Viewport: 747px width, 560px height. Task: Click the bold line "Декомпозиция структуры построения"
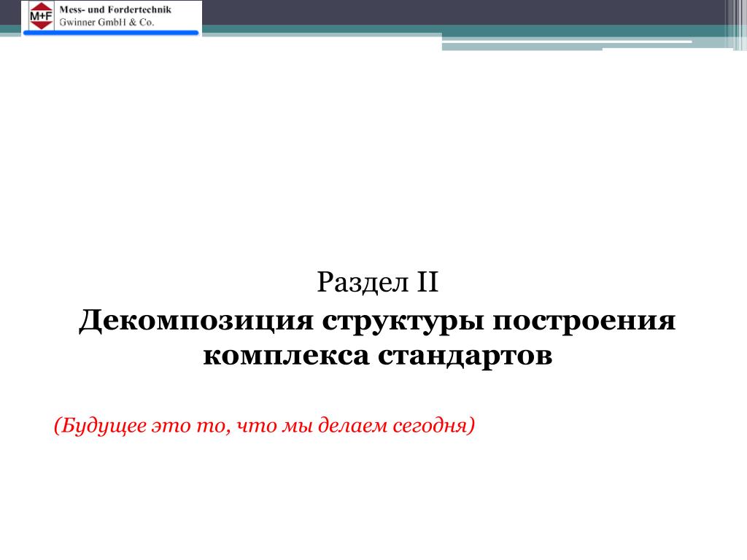pyautogui.click(x=377, y=320)
